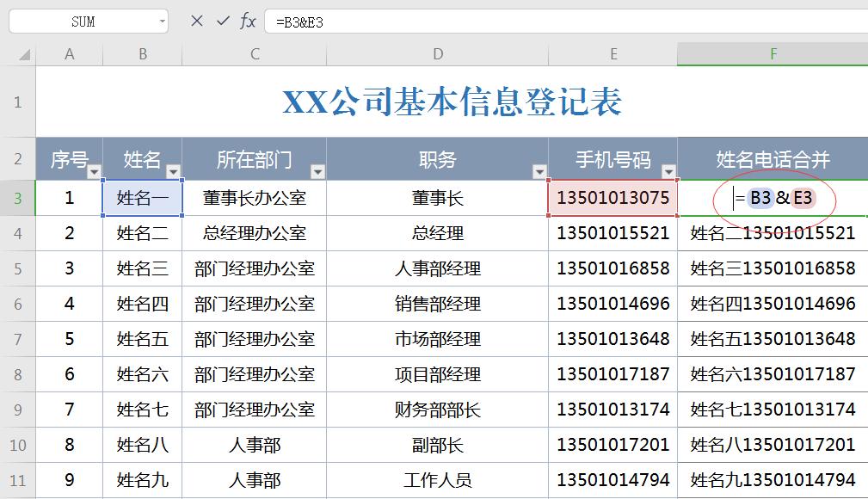The image size is (868, 499).
Task: Select row 5 by clicking its row header
Action: pyautogui.click(x=18, y=268)
